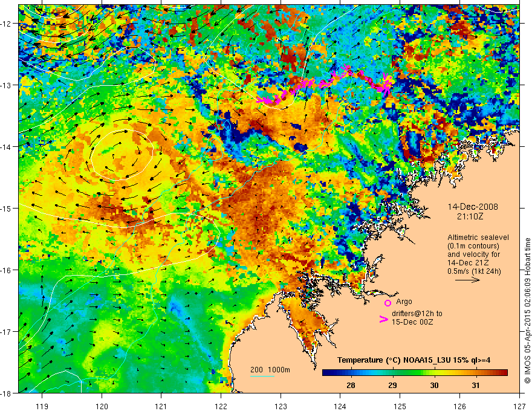Click the "Altimetric sealevel" text
The image size is (532, 411).
478,238
